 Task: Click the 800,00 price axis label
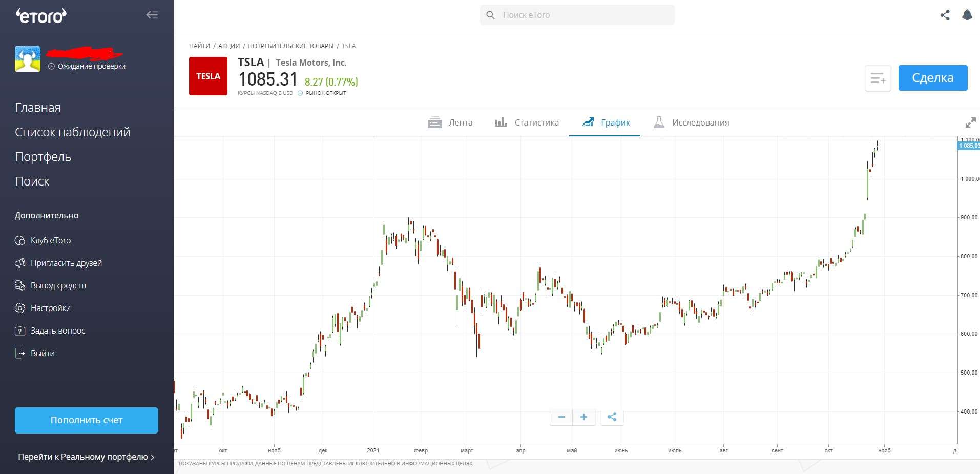[x=969, y=256]
